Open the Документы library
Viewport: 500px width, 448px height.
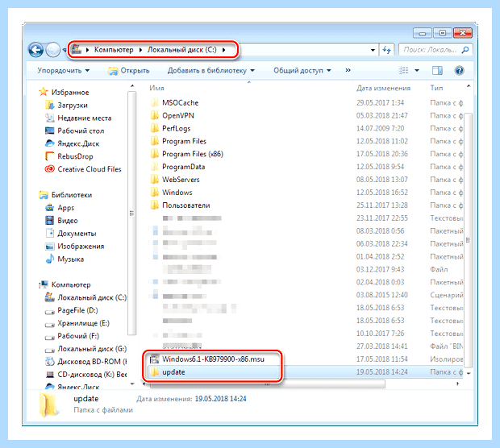(71, 233)
